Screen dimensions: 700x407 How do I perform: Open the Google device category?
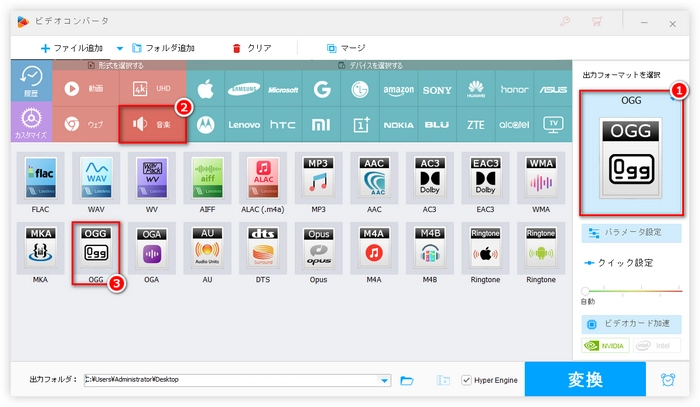coord(321,89)
